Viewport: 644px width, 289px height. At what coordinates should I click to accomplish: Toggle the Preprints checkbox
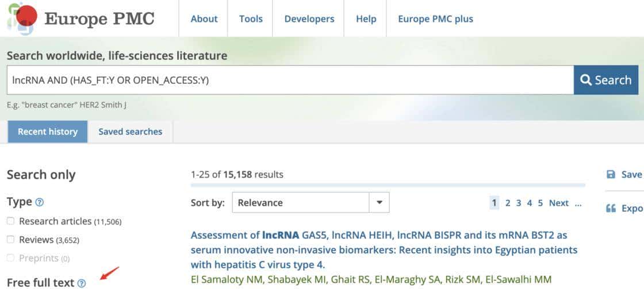click(11, 258)
